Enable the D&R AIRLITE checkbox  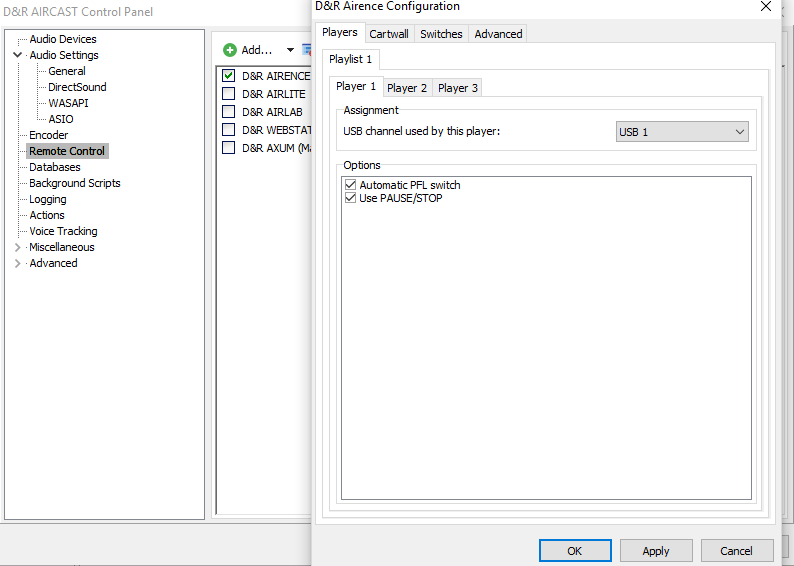(x=229, y=94)
